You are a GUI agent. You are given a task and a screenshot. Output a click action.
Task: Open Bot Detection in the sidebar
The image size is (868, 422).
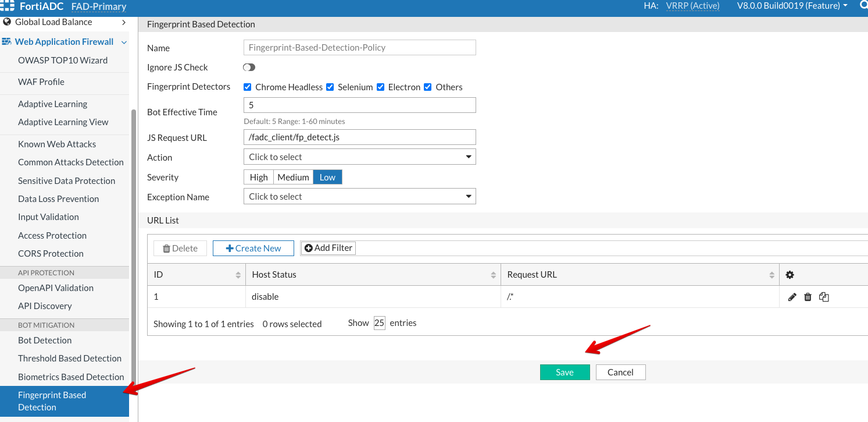[x=45, y=340]
